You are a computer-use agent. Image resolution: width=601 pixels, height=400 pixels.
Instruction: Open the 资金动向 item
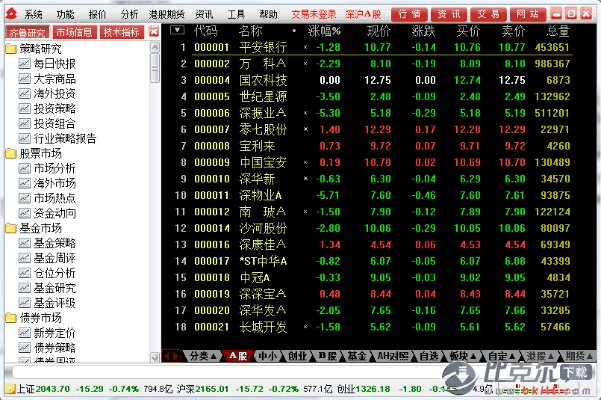[47, 213]
